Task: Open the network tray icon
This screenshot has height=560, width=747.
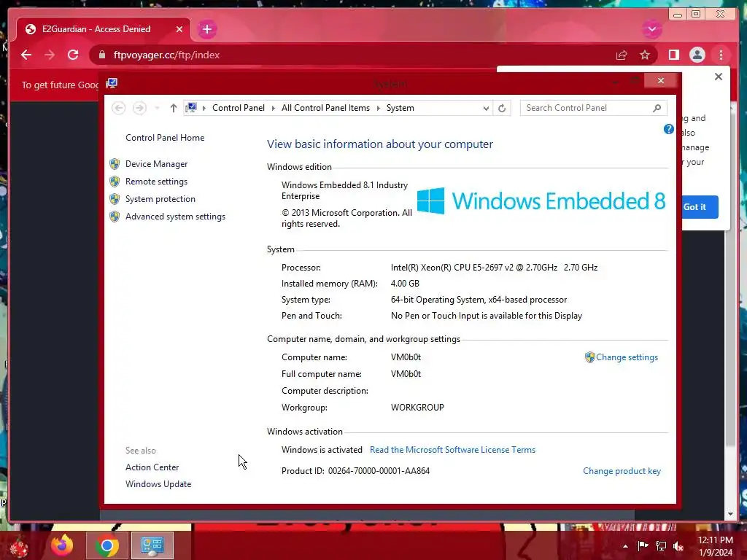Action: 661,545
